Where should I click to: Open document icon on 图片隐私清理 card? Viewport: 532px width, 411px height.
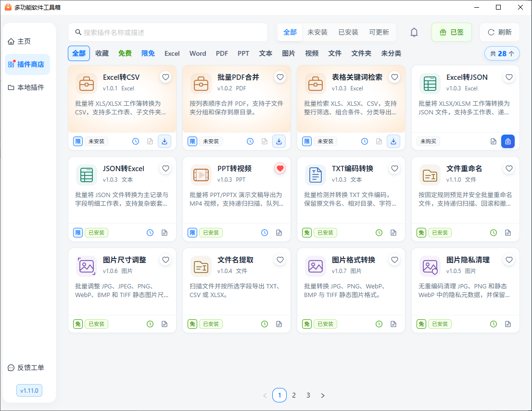[x=508, y=324]
